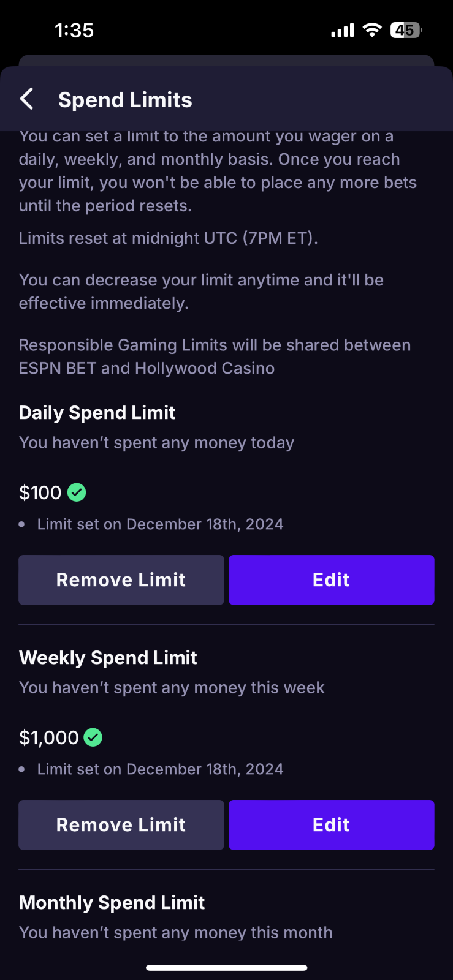Tap the $100 daily limit amount
The width and height of the screenshot is (453, 980).
[40, 492]
